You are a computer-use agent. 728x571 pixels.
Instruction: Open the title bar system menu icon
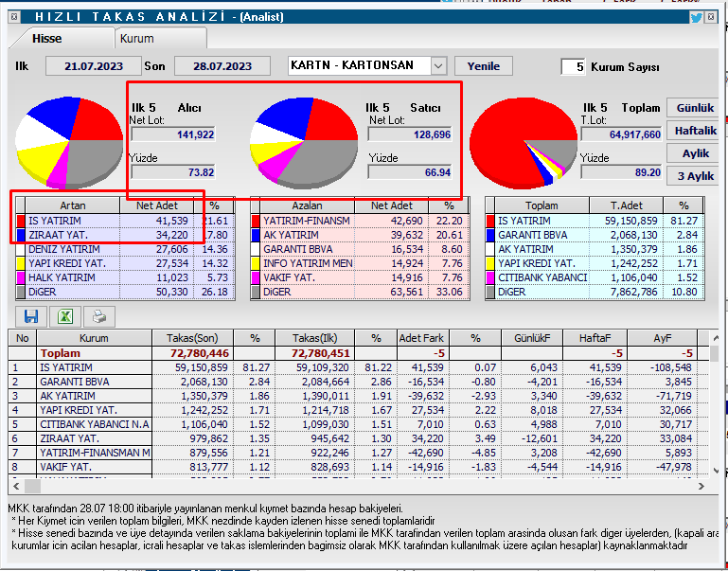tap(14, 17)
